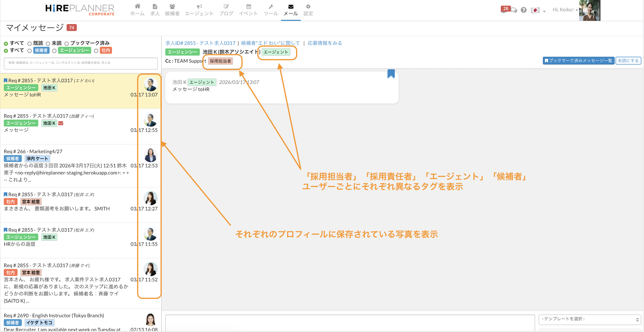Select the 候補者 sender filter radio

click(29, 51)
